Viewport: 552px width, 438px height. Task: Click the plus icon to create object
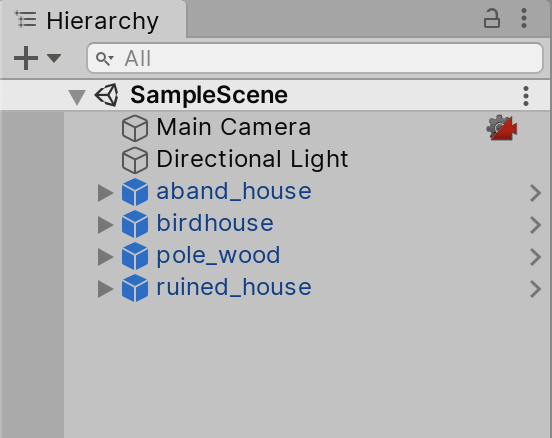[26, 58]
